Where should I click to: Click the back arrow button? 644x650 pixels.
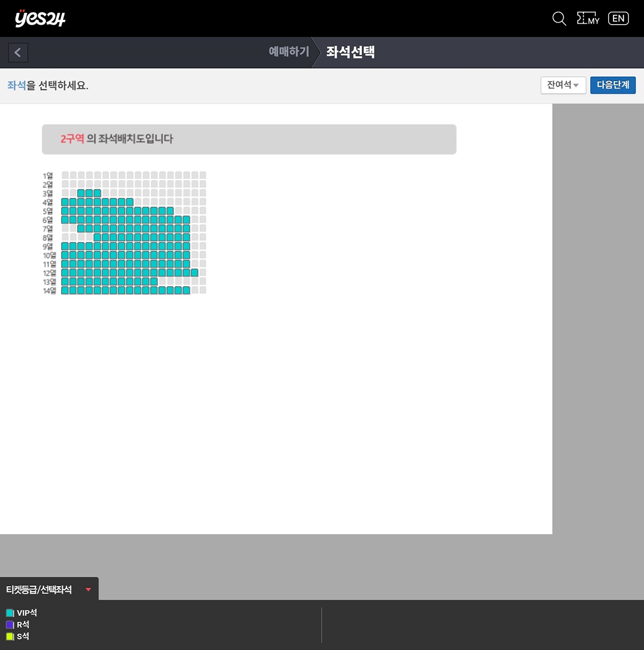click(18, 53)
